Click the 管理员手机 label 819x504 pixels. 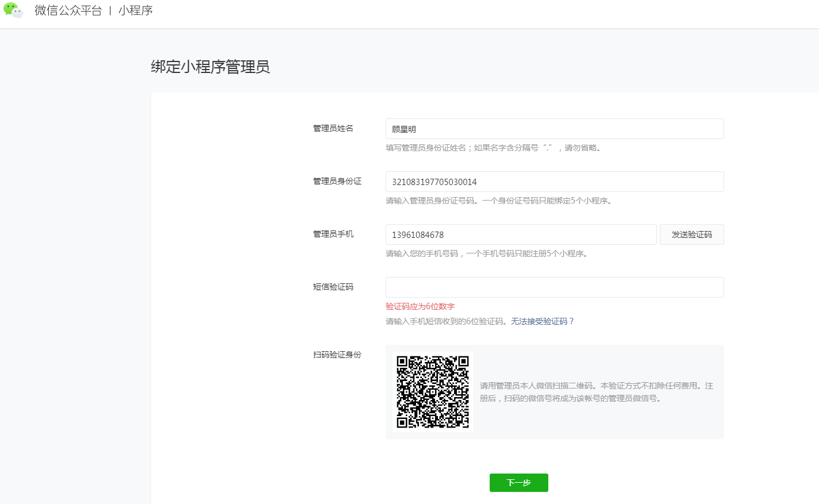tap(333, 234)
